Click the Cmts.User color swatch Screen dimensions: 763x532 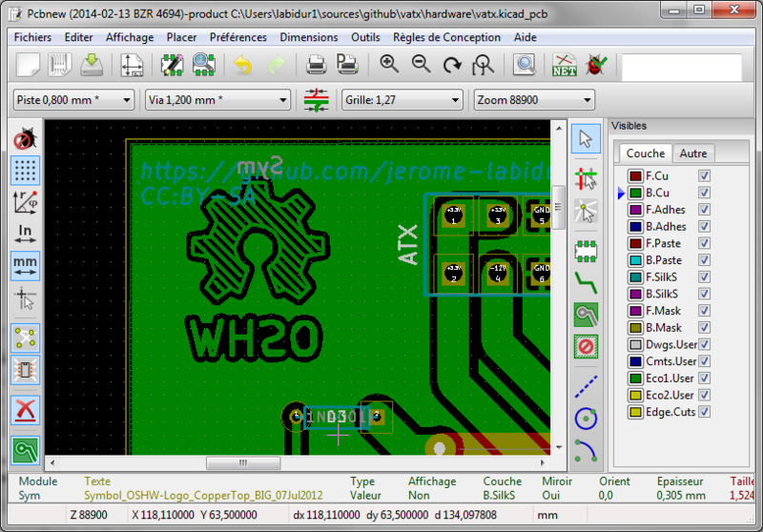click(635, 361)
